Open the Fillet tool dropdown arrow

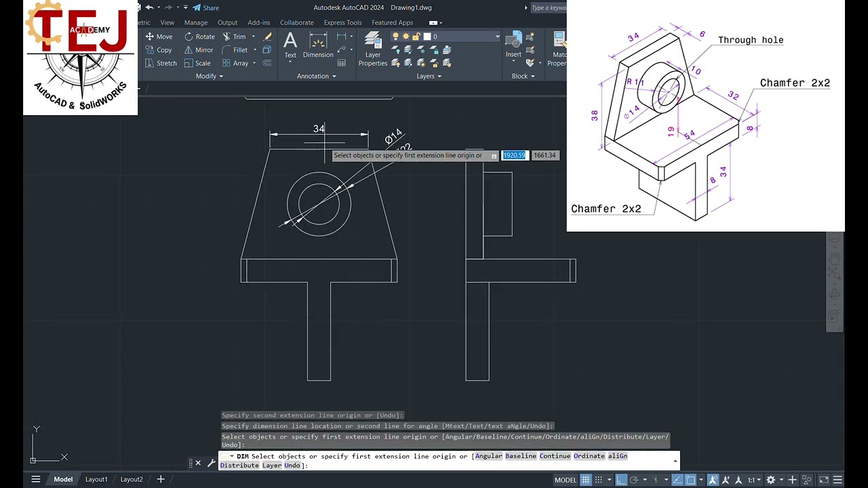pyautogui.click(x=255, y=50)
